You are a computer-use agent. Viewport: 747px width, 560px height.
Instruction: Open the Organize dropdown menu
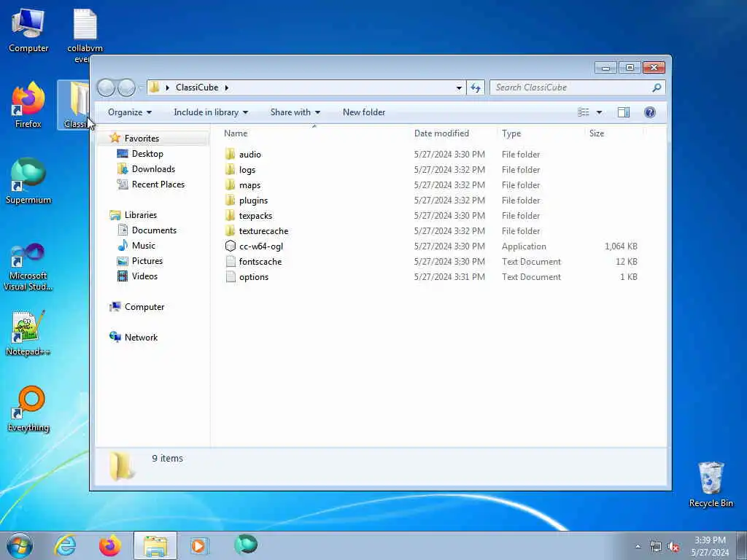click(x=130, y=112)
